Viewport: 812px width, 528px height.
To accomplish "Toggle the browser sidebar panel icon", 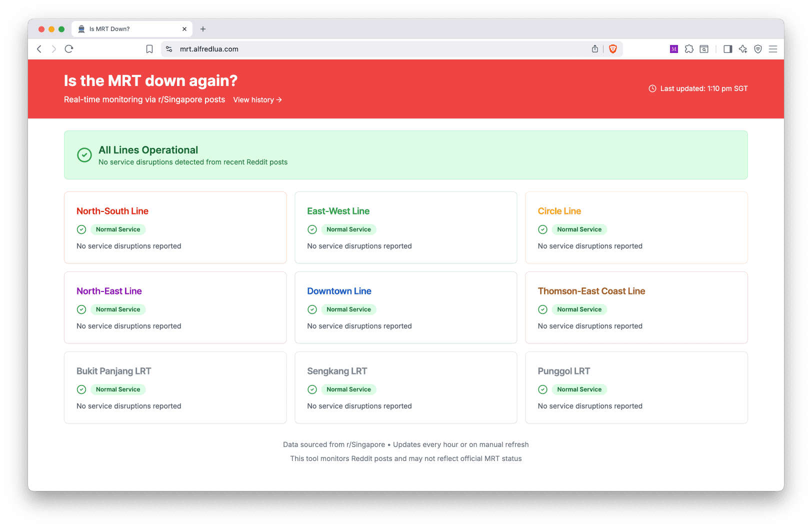I will [728, 49].
